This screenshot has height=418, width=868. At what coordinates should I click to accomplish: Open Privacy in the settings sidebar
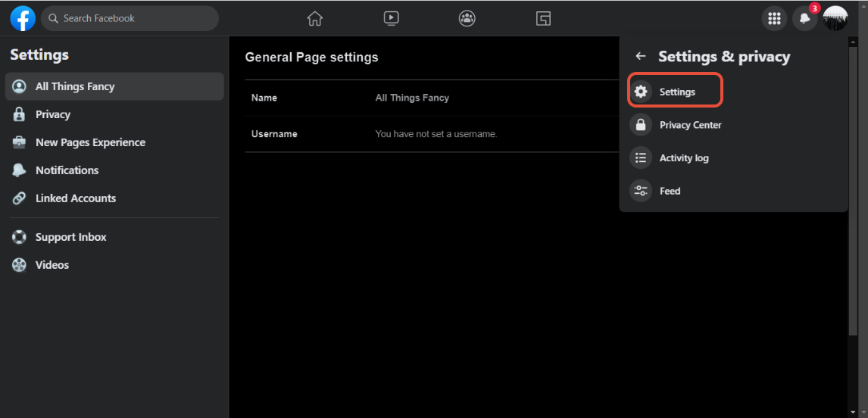pos(114,114)
